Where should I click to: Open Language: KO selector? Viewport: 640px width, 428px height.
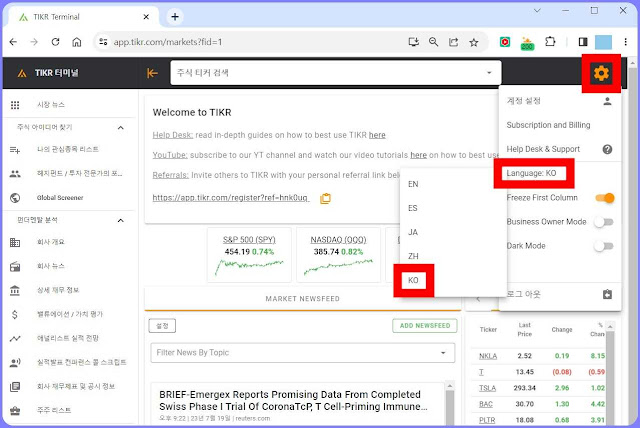(531, 173)
